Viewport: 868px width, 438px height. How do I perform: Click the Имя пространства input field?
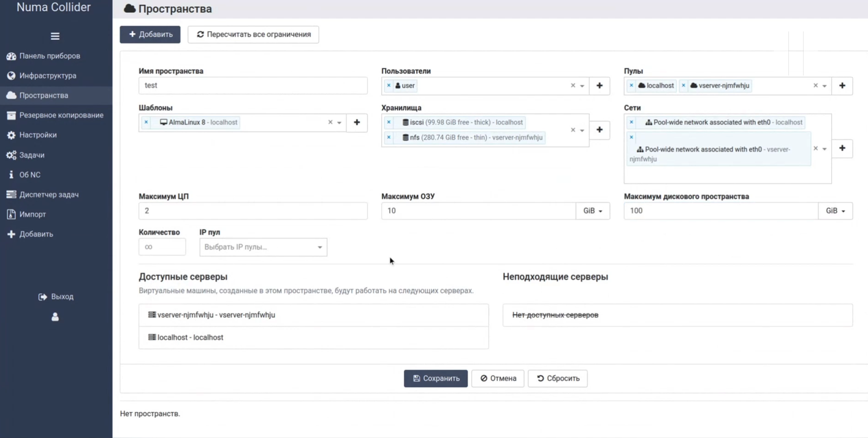click(253, 86)
